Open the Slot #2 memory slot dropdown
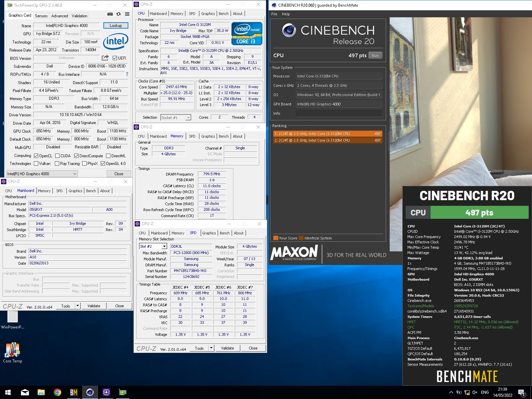The image size is (532, 399). pos(153,246)
